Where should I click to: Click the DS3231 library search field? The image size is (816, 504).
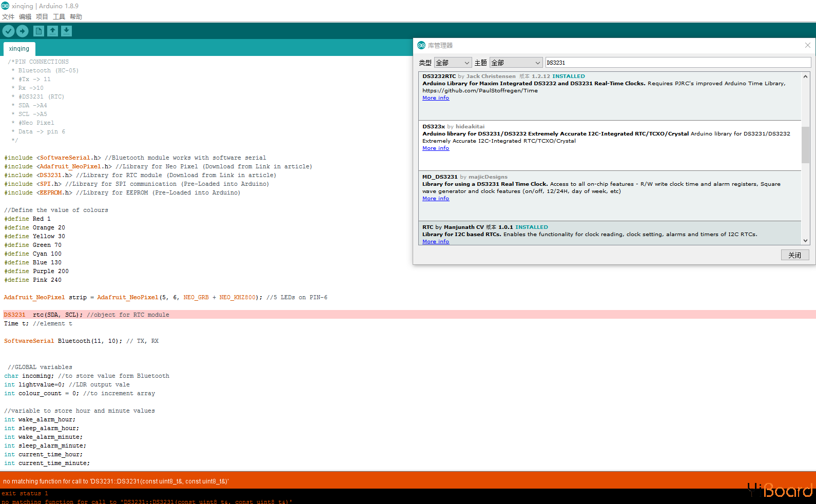click(x=677, y=63)
